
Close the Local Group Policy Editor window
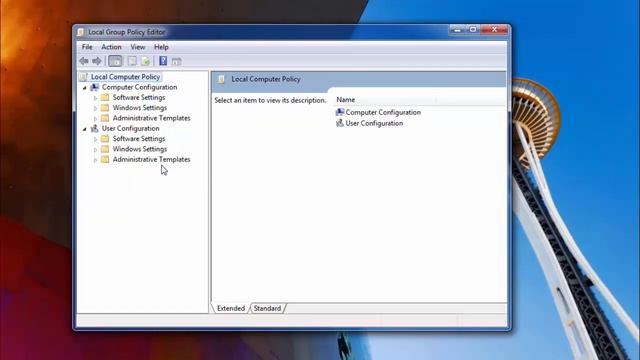pyautogui.click(x=494, y=29)
